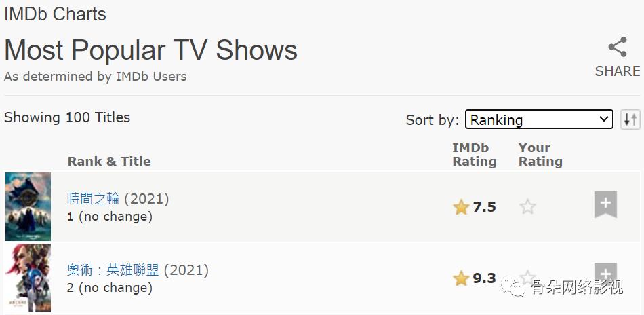Open the 奧術:英雄聯盟 poster thumbnail

(x=28, y=278)
